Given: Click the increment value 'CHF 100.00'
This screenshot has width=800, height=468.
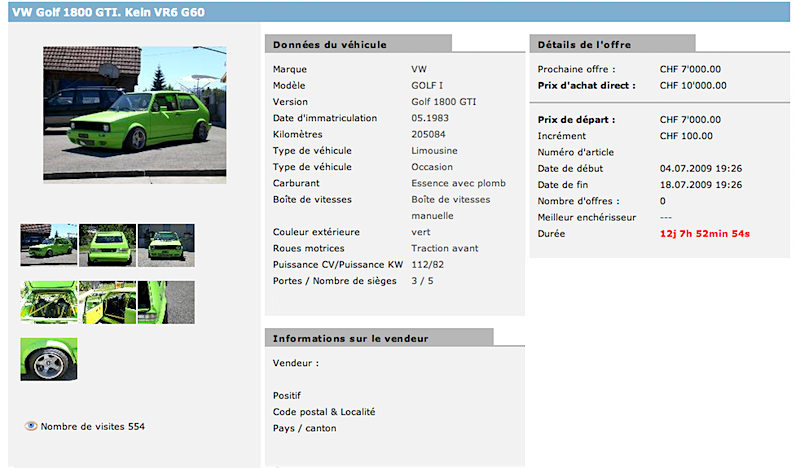Looking at the screenshot, I should point(686,136).
